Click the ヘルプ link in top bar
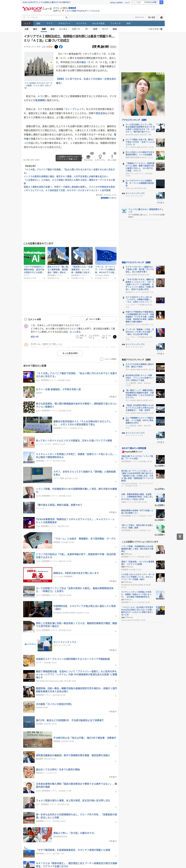The height and width of the screenshot is (868, 186). pyautogui.click(x=127, y=2)
